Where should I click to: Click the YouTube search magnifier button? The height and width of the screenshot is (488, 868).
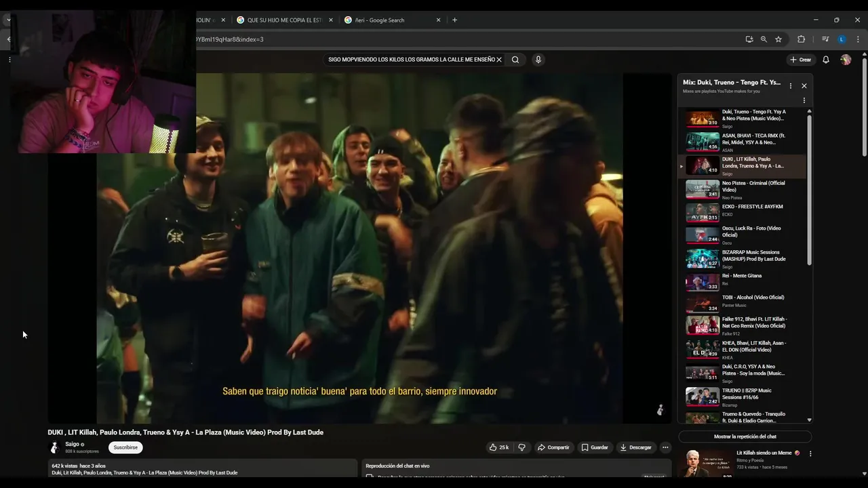tap(515, 60)
